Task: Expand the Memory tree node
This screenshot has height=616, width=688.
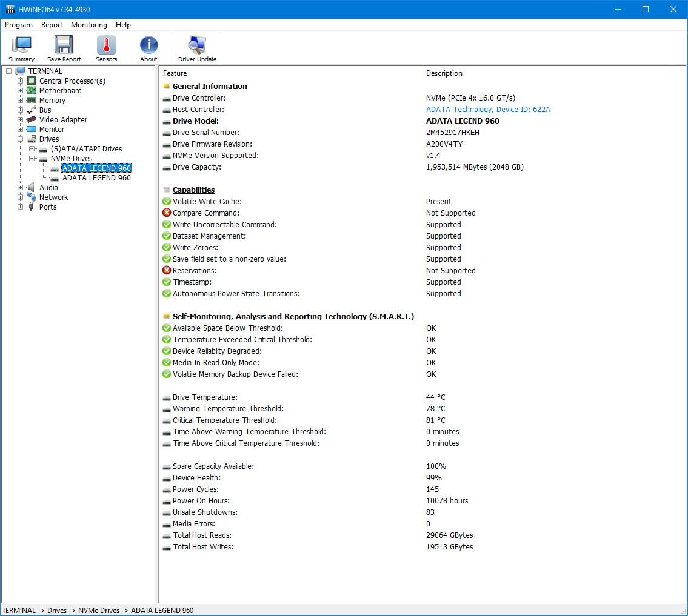Action: pos(20,100)
